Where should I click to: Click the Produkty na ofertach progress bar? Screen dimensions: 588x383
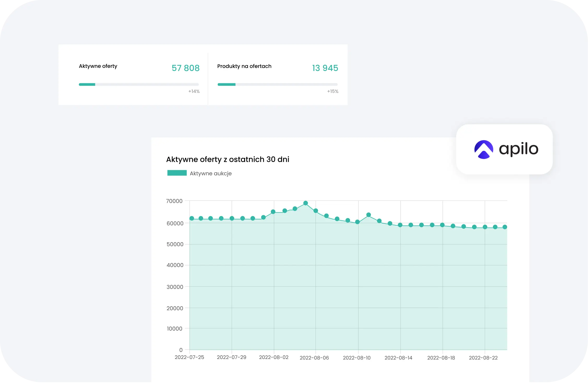coord(277,84)
